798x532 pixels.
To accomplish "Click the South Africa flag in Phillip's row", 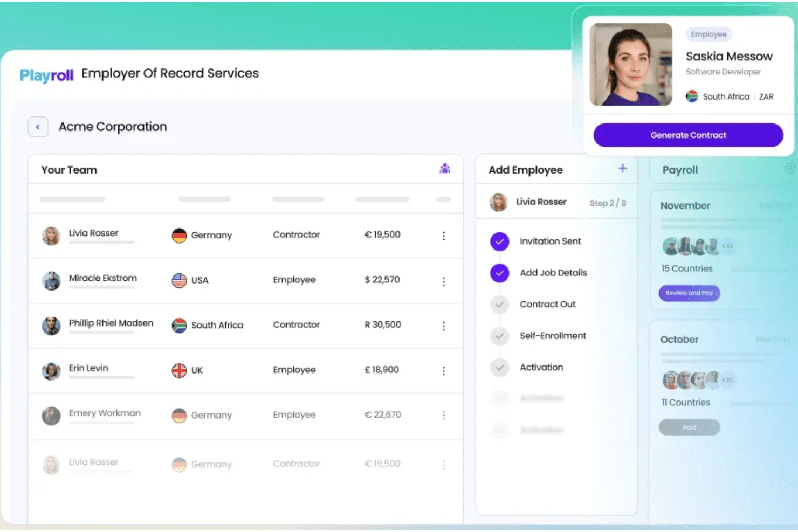I will click(x=179, y=326).
